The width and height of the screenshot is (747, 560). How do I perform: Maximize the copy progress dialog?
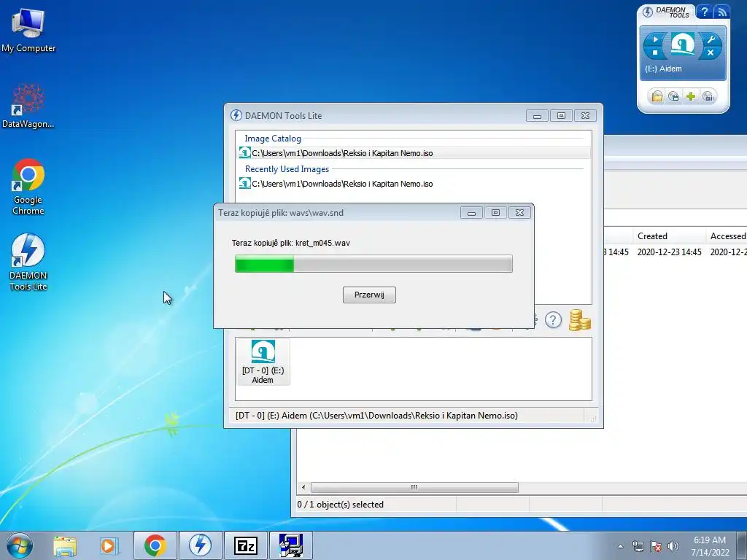[495, 213]
